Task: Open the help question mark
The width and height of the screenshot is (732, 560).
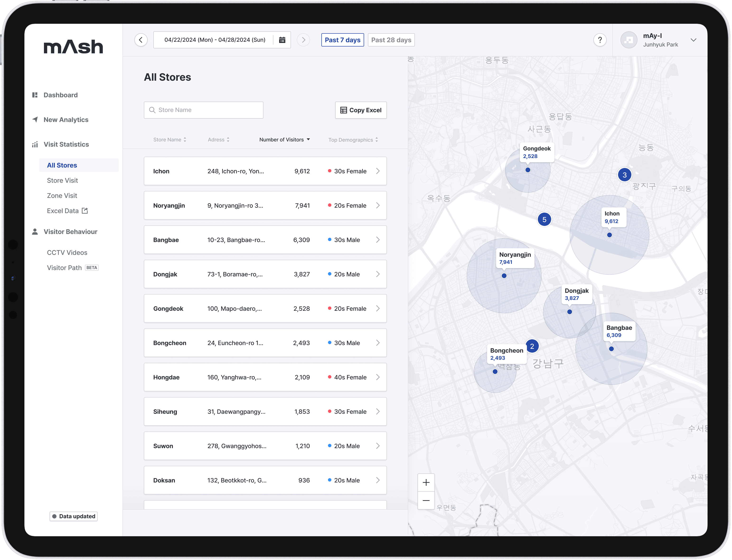Action: (600, 40)
